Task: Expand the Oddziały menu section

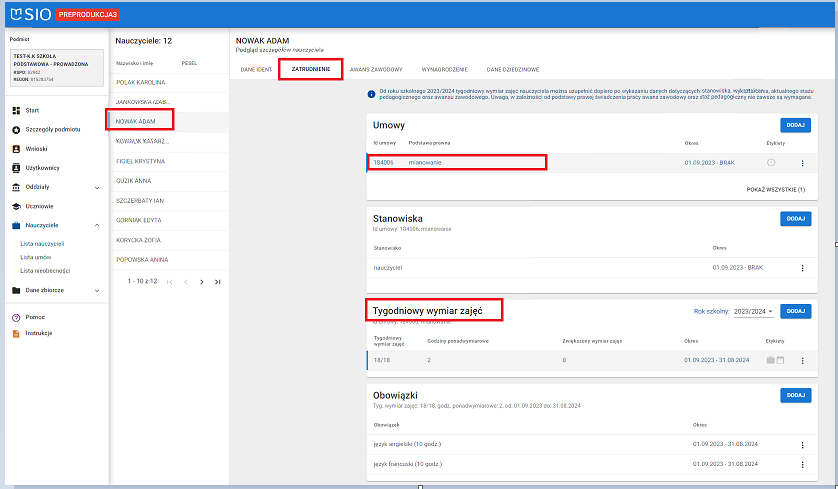Action: [x=97, y=187]
